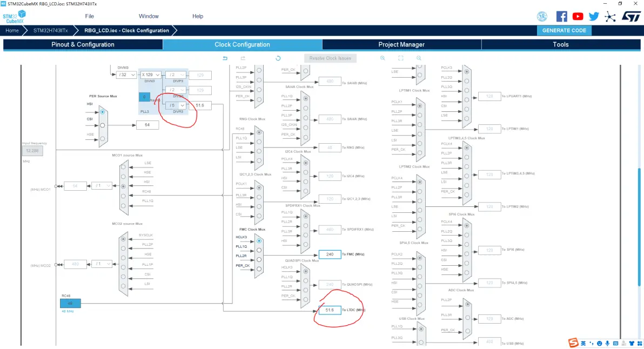Click the vertical scrollbar of the diagram
644x349 pixels.
click(x=639, y=227)
